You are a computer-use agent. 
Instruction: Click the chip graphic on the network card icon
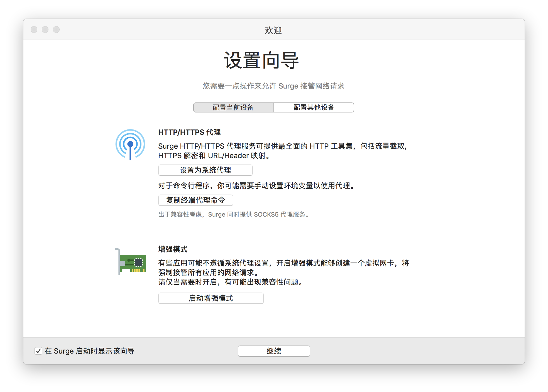pos(138,262)
